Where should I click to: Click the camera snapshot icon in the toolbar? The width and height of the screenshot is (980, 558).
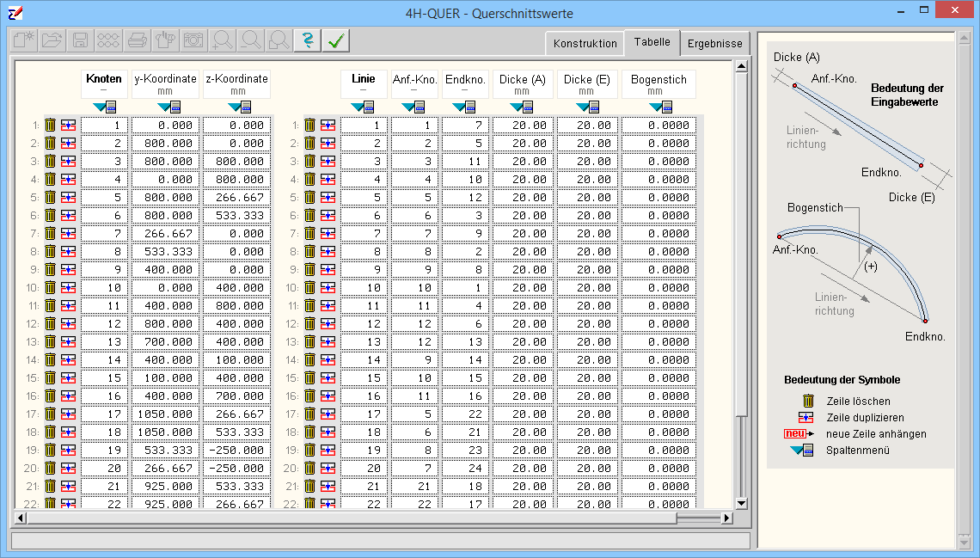193,40
